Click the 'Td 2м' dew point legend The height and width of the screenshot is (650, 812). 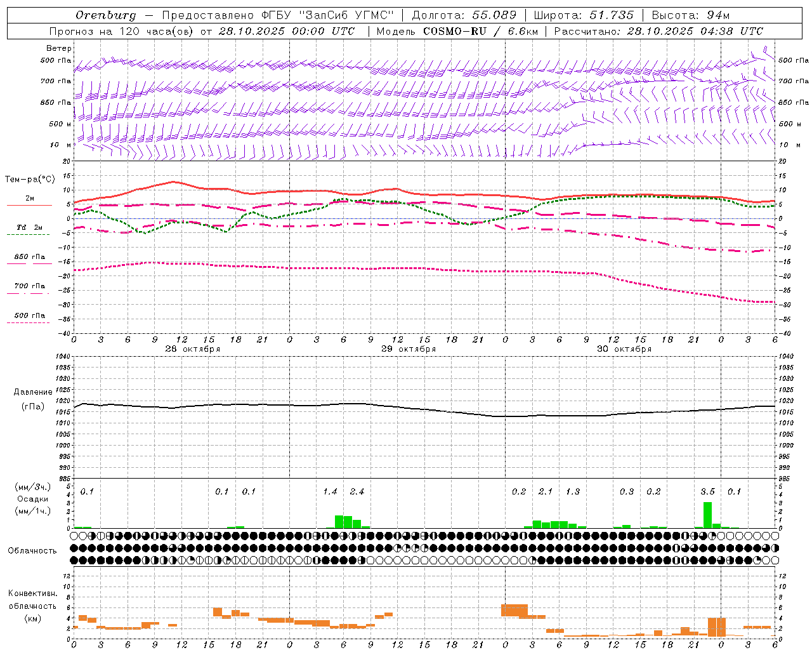(x=30, y=227)
